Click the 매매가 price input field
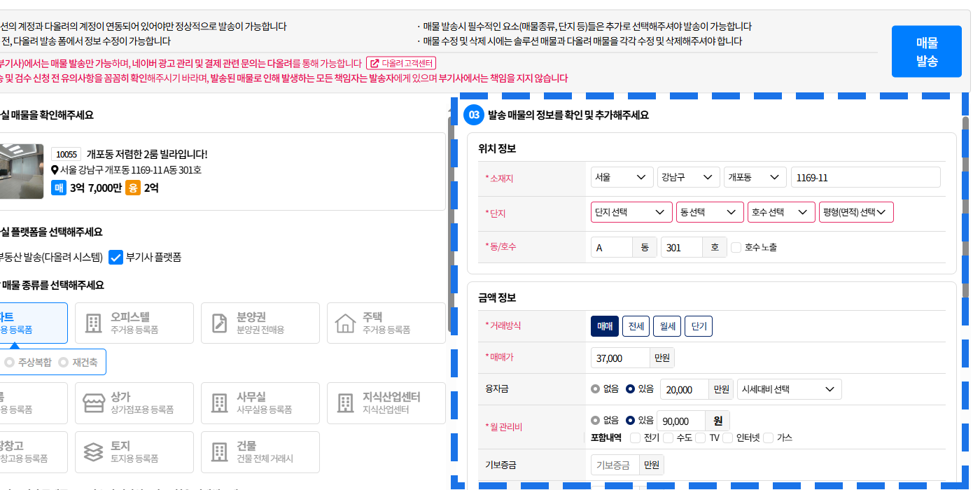 point(620,358)
